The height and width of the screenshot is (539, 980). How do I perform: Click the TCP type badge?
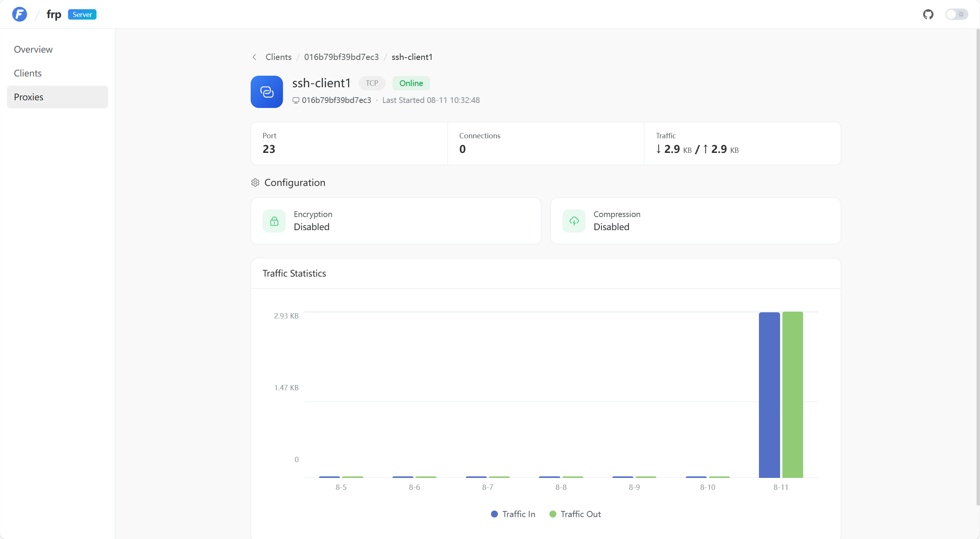(372, 83)
